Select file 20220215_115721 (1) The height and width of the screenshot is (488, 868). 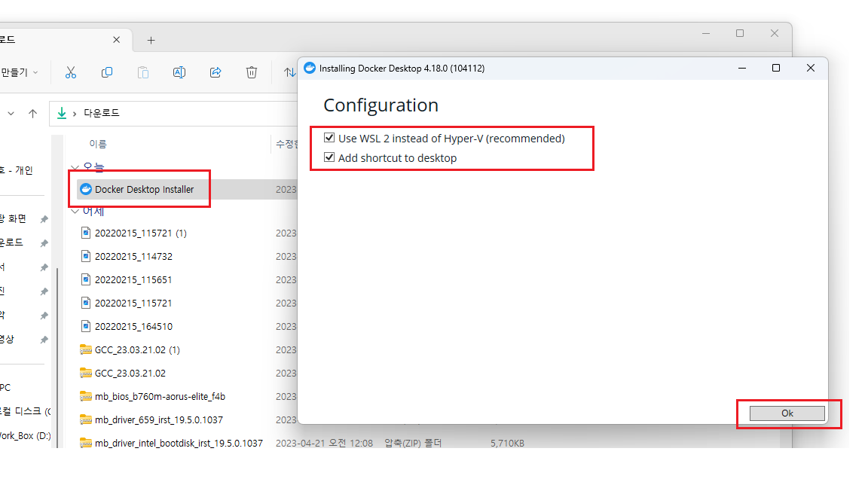click(x=141, y=233)
